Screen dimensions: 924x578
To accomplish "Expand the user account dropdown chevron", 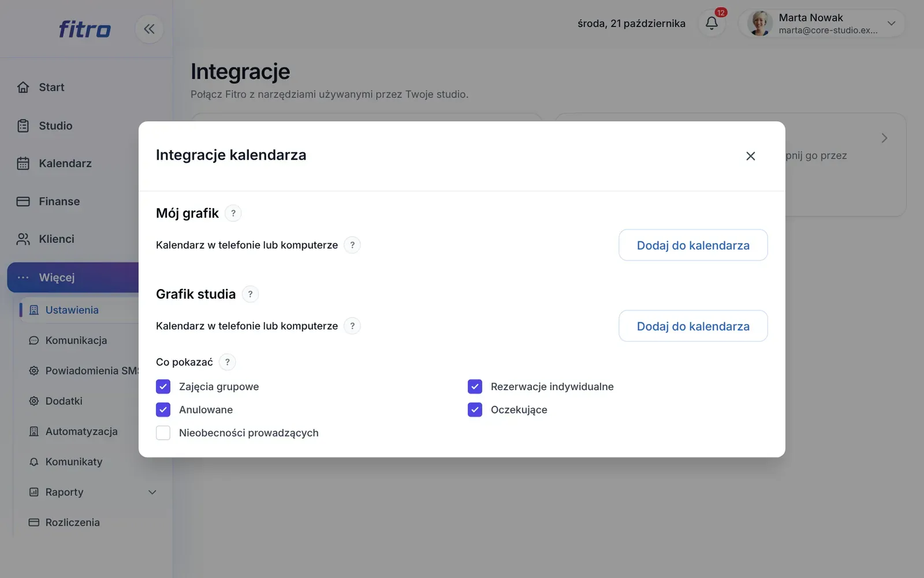I will click(x=891, y=23).
